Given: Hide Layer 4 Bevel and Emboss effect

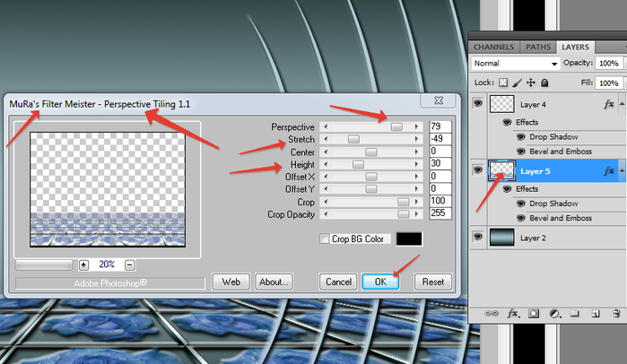Looking at the screenshot, I should (x=520, y=152).
